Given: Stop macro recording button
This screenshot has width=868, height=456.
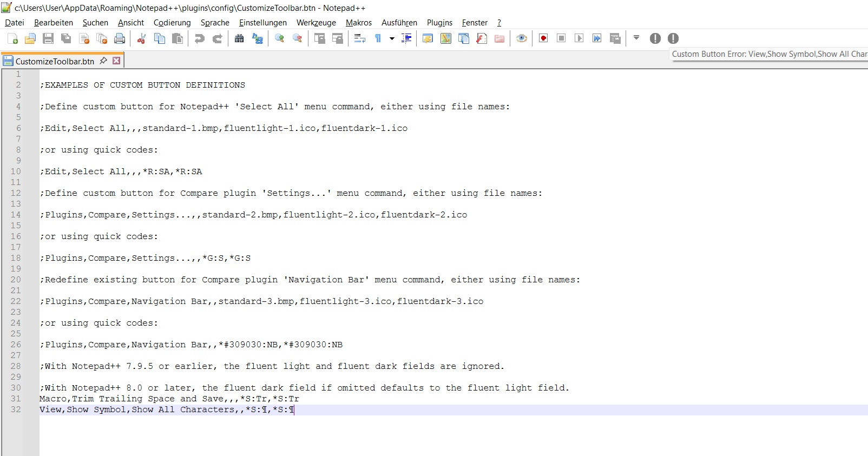Looking at the screenshot, I should pyautogui.click(x=561, y=38).
